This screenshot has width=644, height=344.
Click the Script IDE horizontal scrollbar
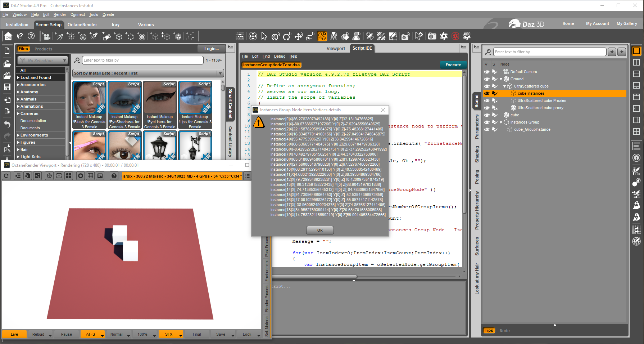tap(314, 277)
